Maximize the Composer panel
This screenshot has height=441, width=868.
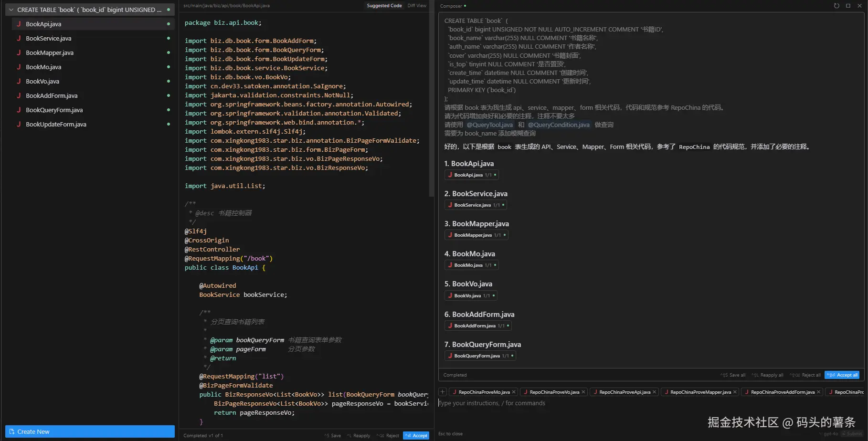pos(848,6)
